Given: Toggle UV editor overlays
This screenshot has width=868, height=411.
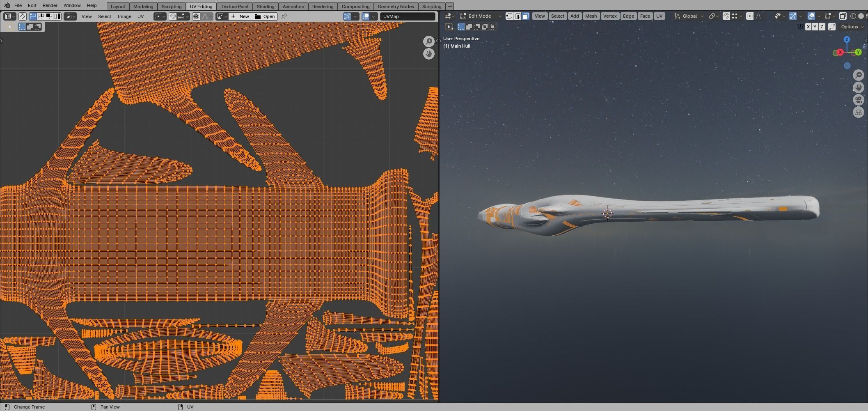Looking at the screenshot, I should [365, 16].
